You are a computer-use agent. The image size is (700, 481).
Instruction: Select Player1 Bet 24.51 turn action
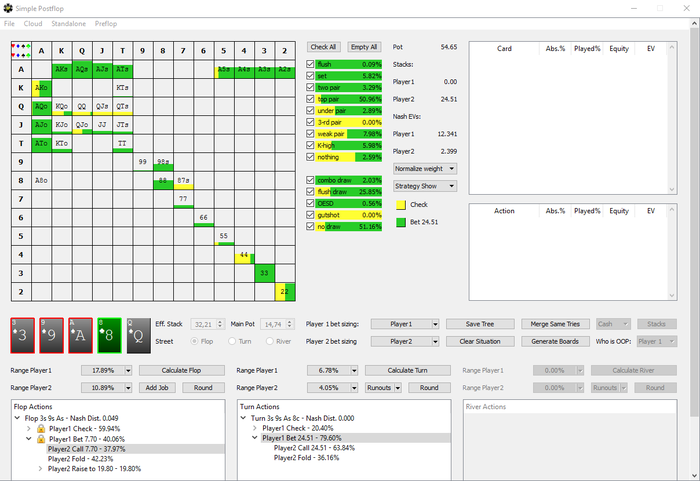pos(302,438)
